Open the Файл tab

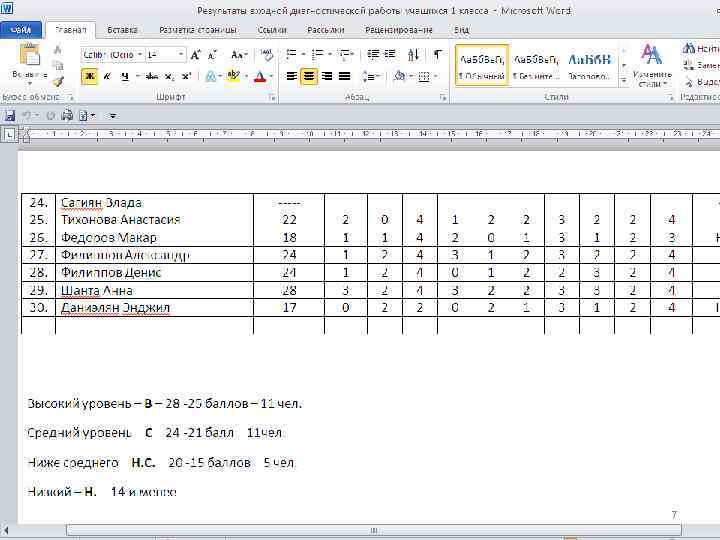(21, 30)
